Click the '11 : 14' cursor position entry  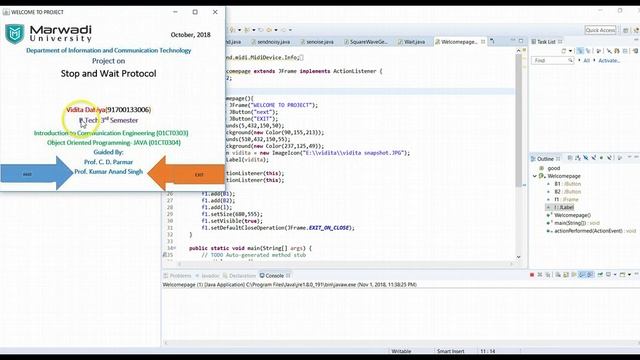pyautogui.click(x=487, y=351)
